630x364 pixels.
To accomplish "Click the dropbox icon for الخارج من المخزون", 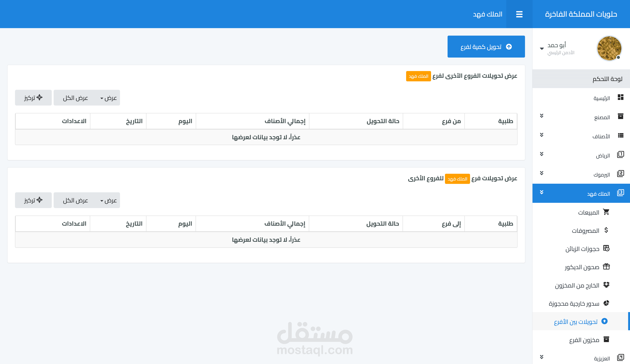I will pyautogui.click(x=606, y=285).
